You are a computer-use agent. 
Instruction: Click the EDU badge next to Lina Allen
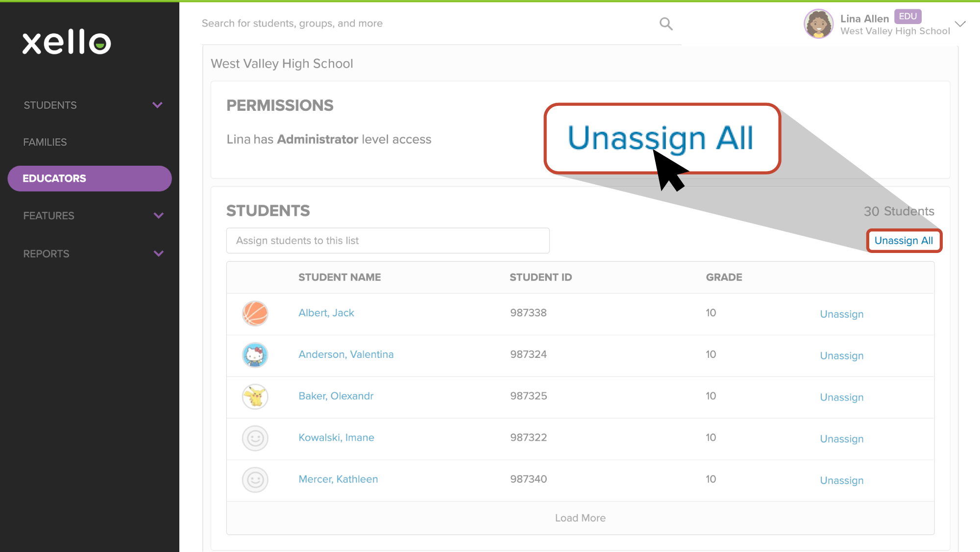907,16
